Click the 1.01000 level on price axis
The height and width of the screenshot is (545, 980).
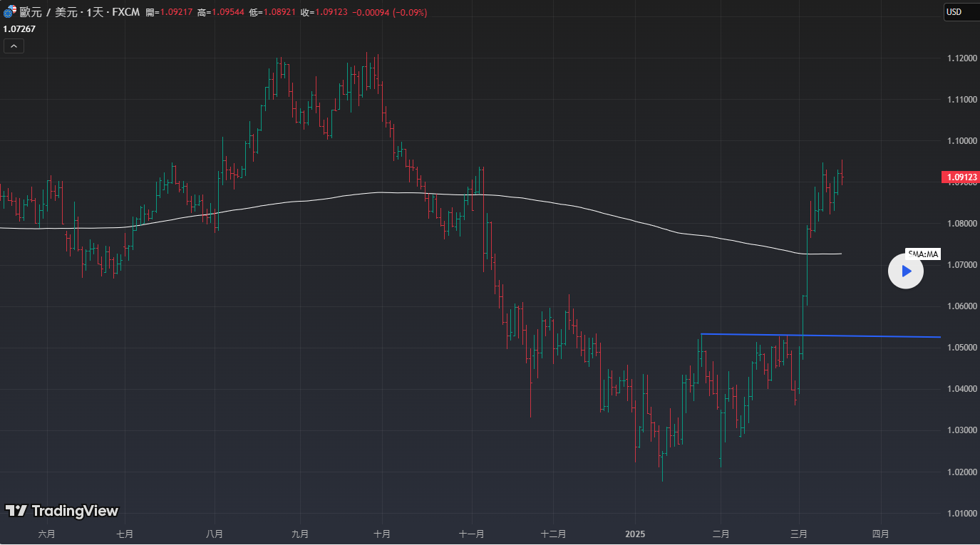(x=960, y=514)
